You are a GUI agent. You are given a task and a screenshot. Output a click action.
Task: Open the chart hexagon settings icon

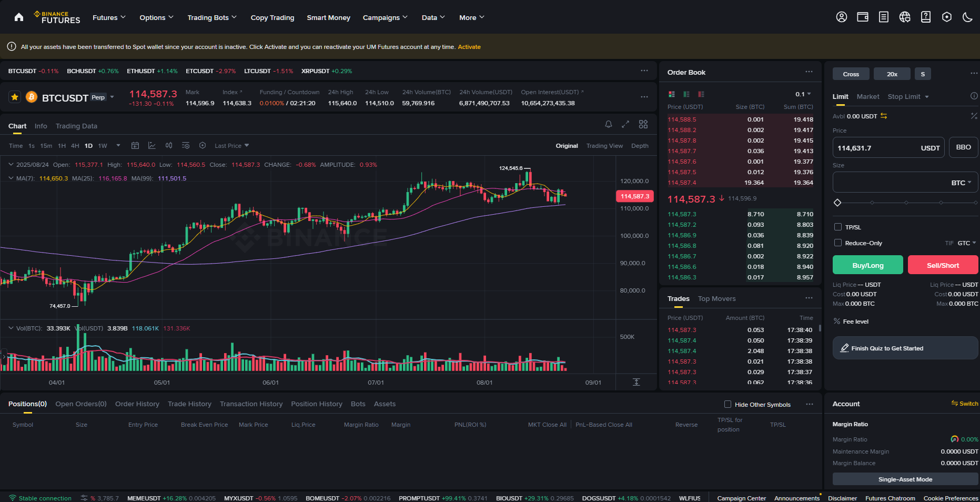point(203,146)
